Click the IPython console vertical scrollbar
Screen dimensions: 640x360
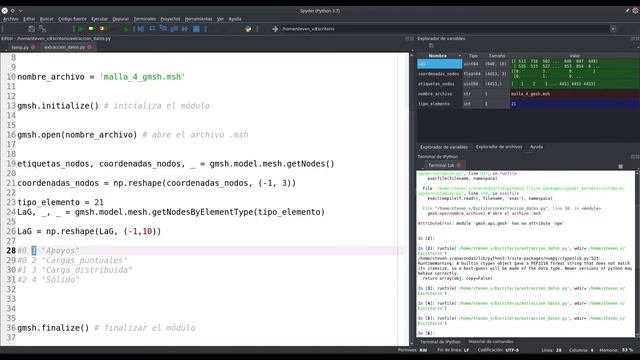[x=637, y=254]
